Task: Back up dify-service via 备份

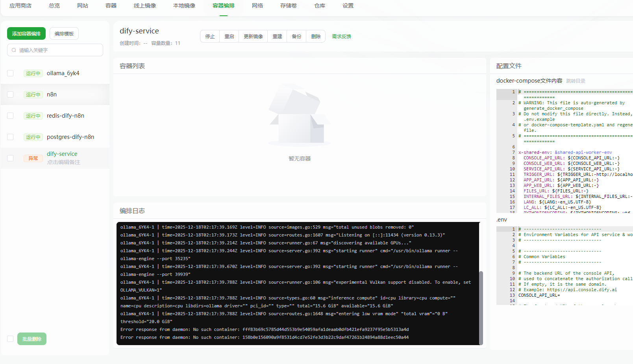Action: (296, 36)
